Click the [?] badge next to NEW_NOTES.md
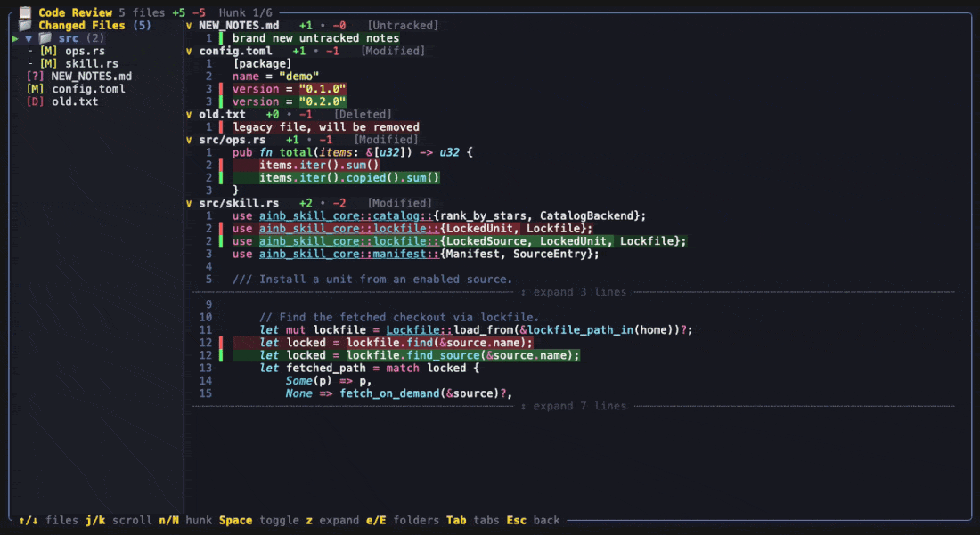Screen dimensions: 980x535 [x=35, y=77]
